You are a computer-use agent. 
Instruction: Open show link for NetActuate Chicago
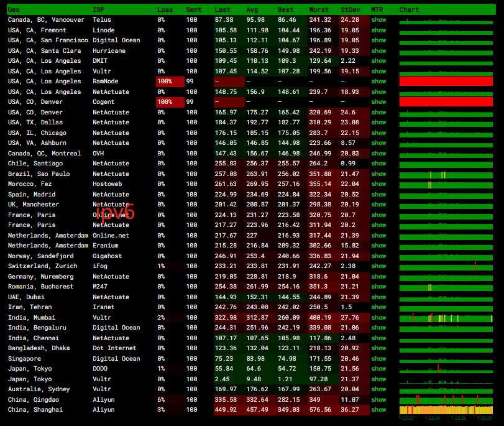(378, 133)
